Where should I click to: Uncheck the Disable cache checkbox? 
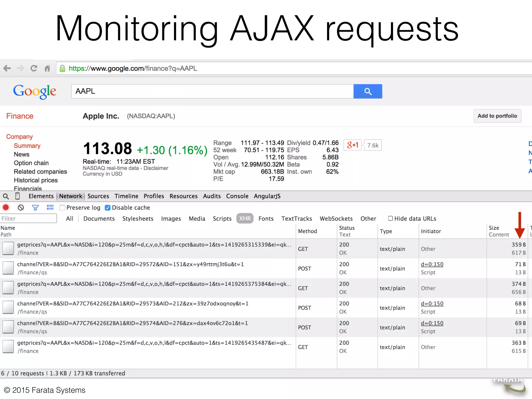[108, 208]
